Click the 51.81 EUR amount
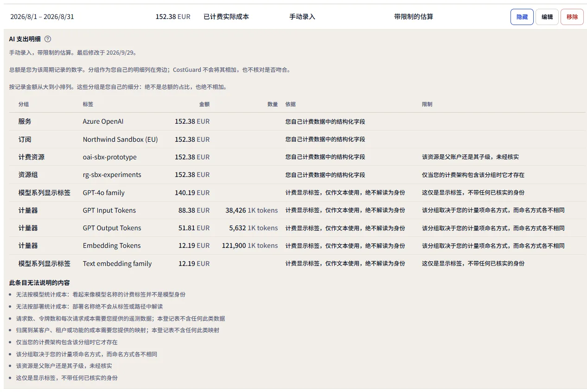Image resolution: width=587 pixels, height=392 pixels. pyautogui.click(x=194, y=228)
